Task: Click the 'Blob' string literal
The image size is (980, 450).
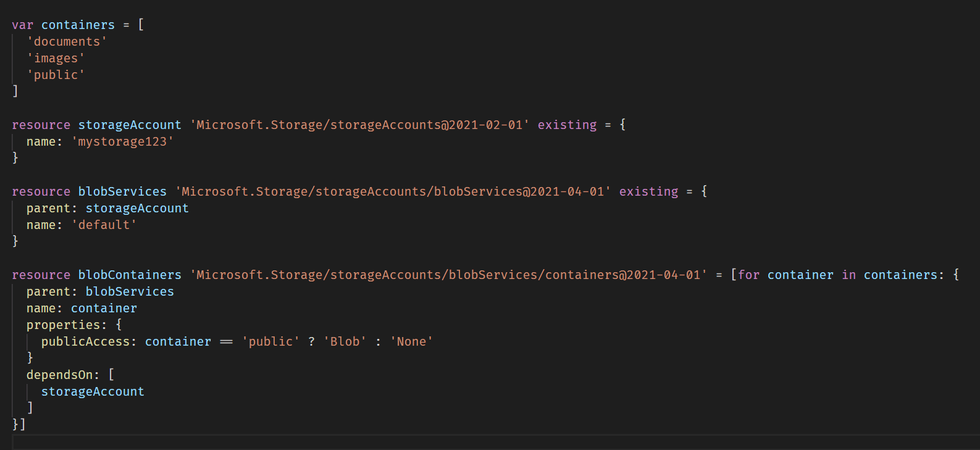Action: 345,341
